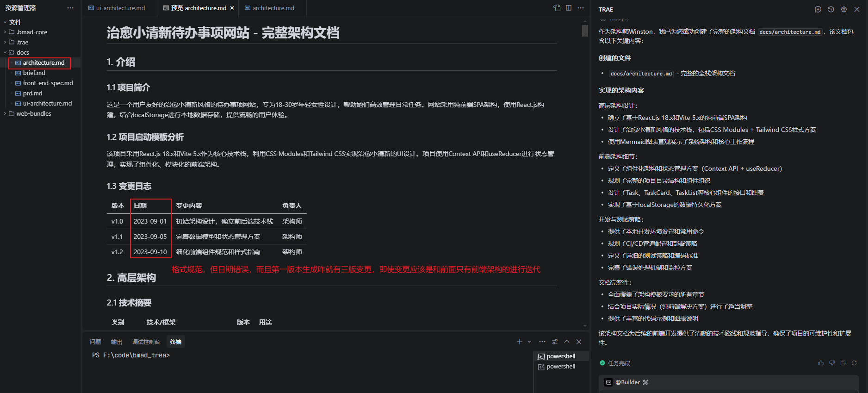This screenshot has height=393, width=868.
Task: Click the 1.3 变更日志 heading
Action: (x=129, y=186)
